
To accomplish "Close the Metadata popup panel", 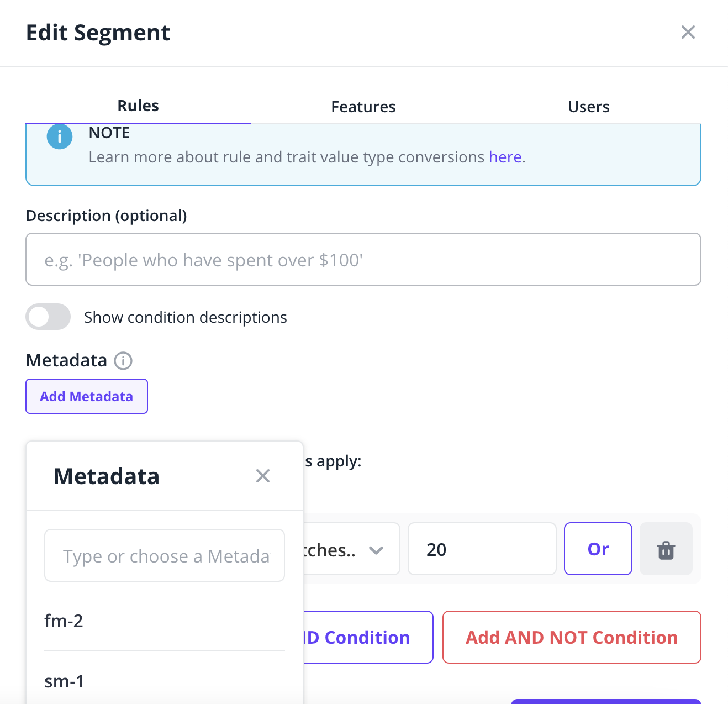I will pyautogui.click(x=263, y=476).
